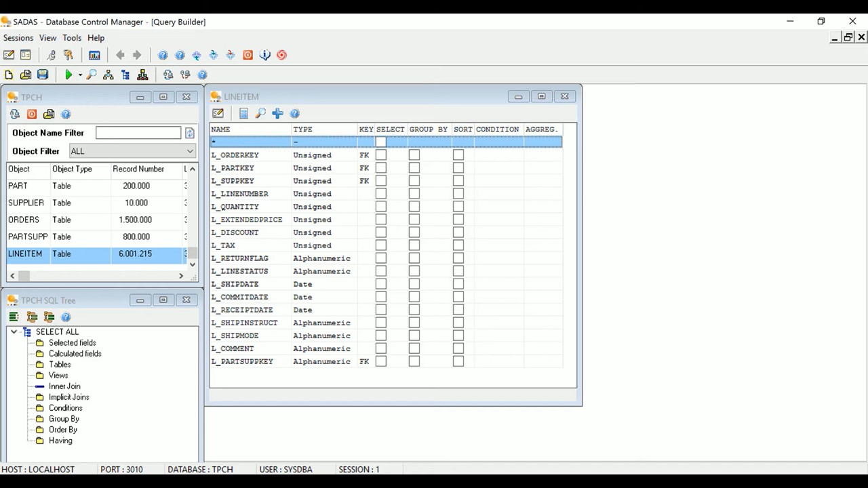The height and width of the screenshot is (488, 868).
Task: Expand the Conditions folder in TPCH SQL Tree
Action: click(65, 407)
